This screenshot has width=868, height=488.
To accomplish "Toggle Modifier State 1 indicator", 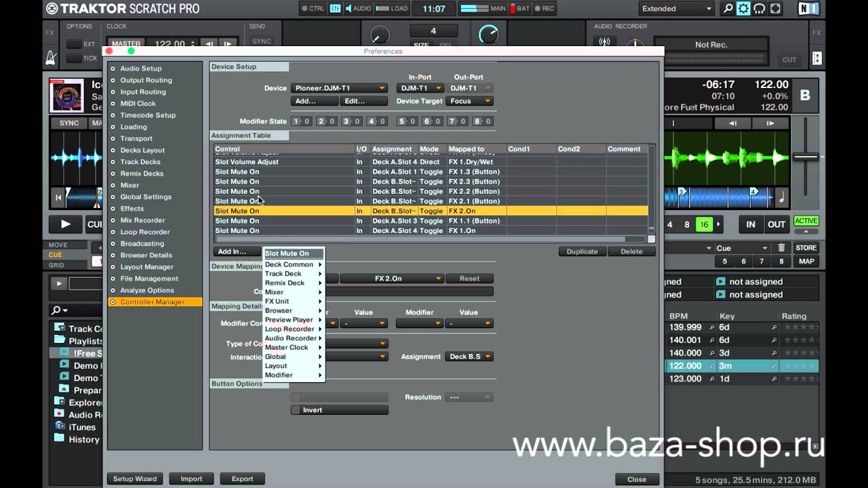I will tap(301, 121).
